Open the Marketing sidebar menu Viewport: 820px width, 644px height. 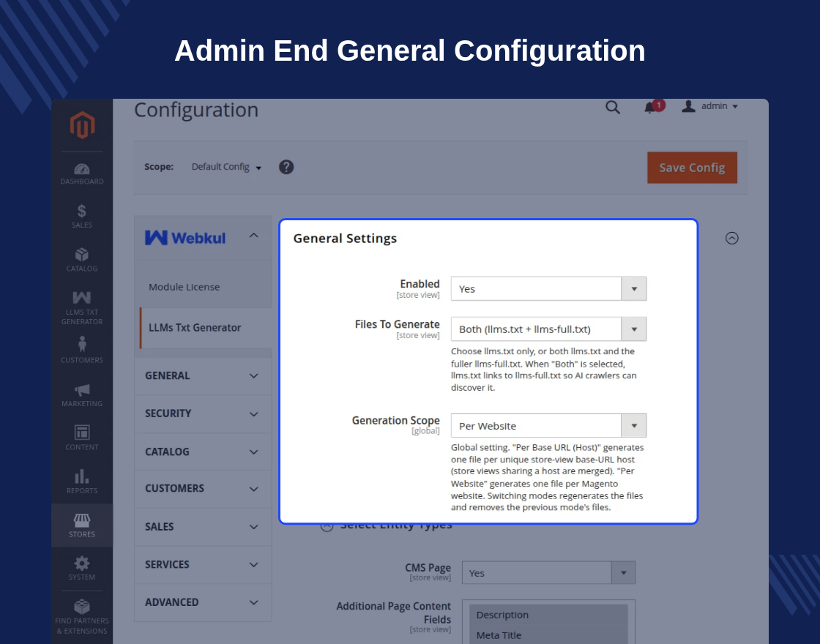tap(81, 396)
